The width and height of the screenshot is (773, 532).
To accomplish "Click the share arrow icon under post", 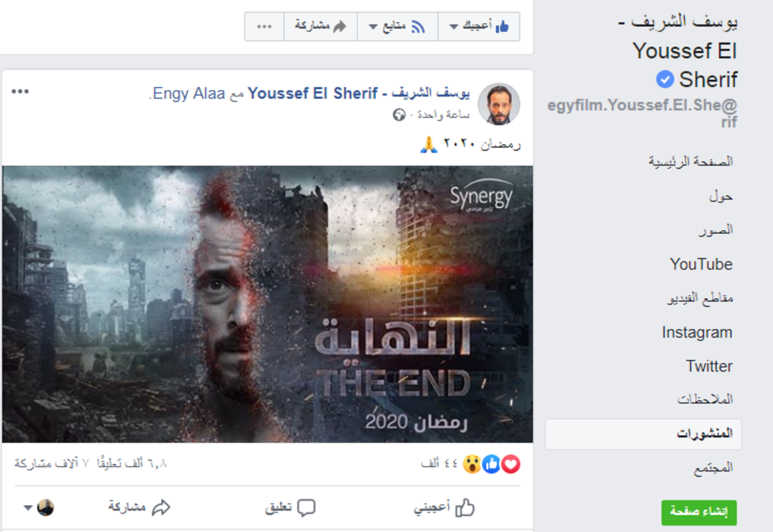I will point(160,508).
